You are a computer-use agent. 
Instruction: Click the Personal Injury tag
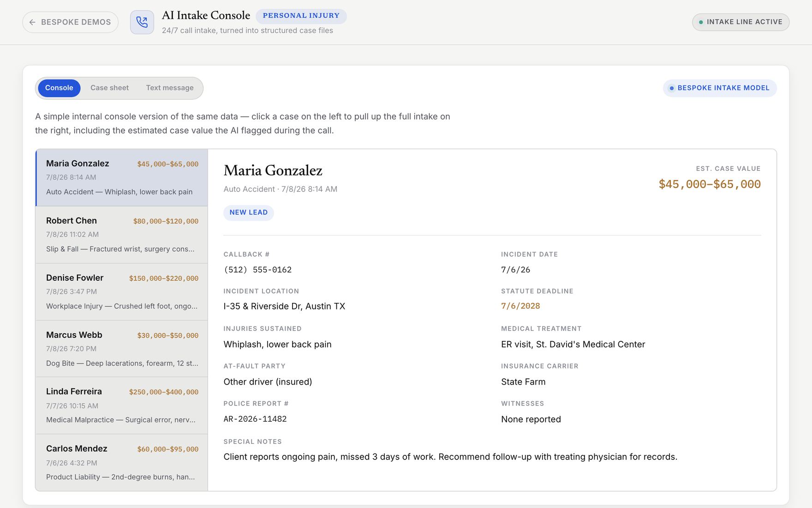301,16
